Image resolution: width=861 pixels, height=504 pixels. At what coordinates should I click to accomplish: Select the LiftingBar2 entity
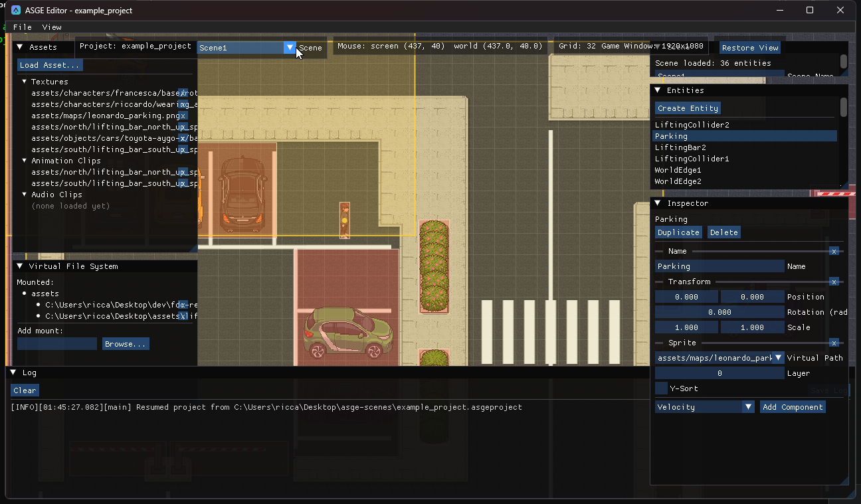pos(745,147)
